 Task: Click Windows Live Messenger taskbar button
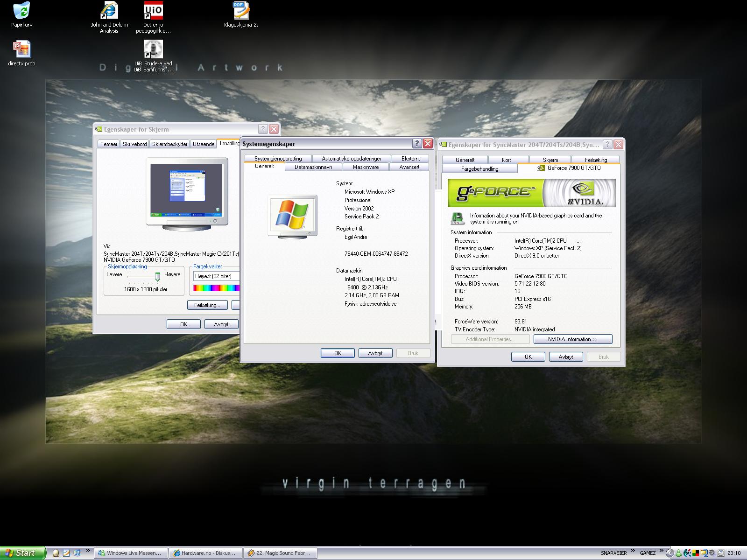[x=131, y=553]
